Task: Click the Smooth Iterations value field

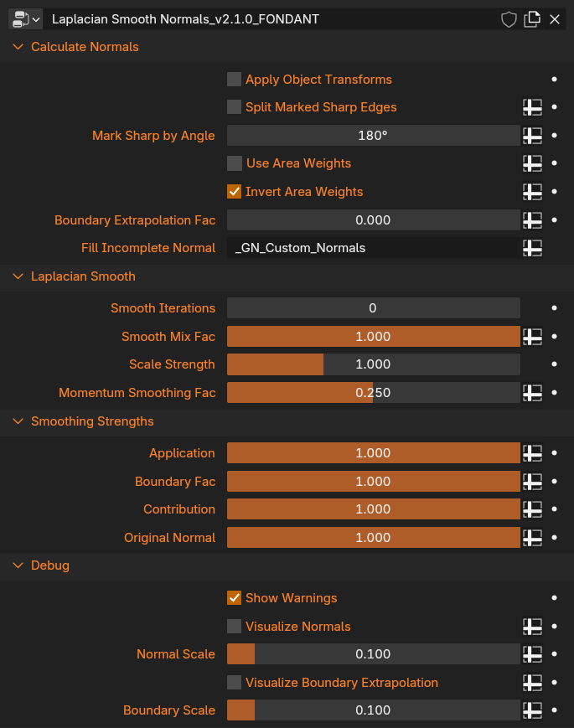Action: [374, 307]
